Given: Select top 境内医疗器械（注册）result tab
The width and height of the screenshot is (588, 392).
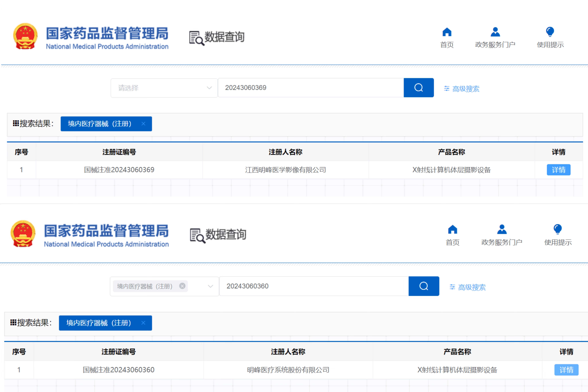Looking at the screenshot, I should click(99, 124).
